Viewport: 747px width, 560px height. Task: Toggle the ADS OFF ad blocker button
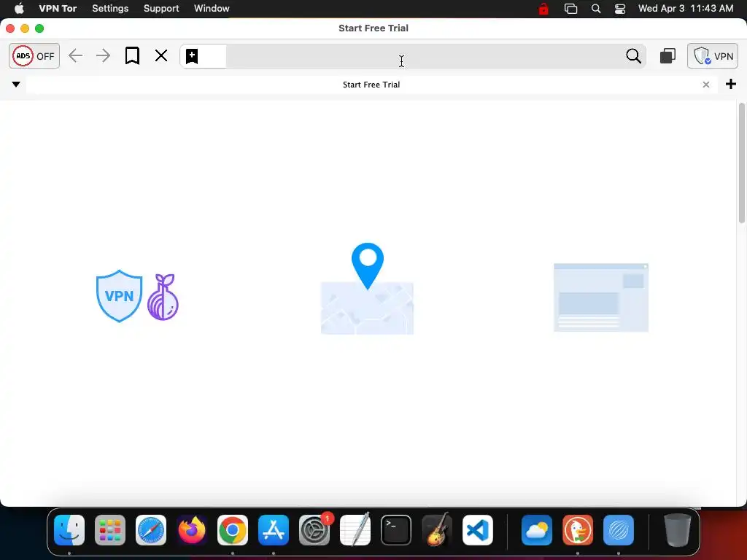coord(34,55)
